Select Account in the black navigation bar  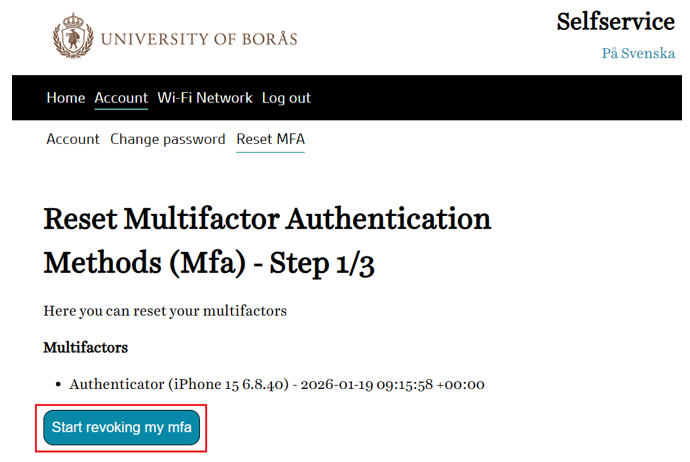click(121, 98)
